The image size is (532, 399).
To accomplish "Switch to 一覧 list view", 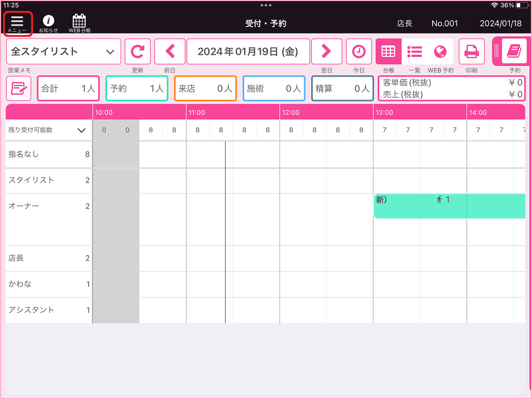I will (x=414, y=52).
